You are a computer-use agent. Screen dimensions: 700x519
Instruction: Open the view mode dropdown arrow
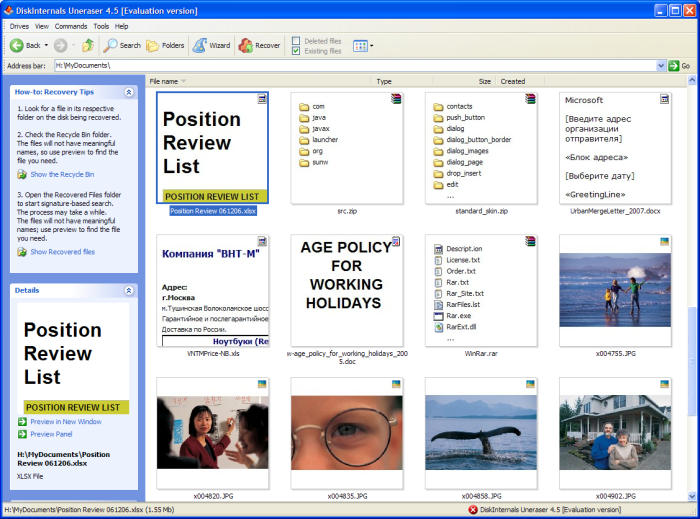pos(371,46)
